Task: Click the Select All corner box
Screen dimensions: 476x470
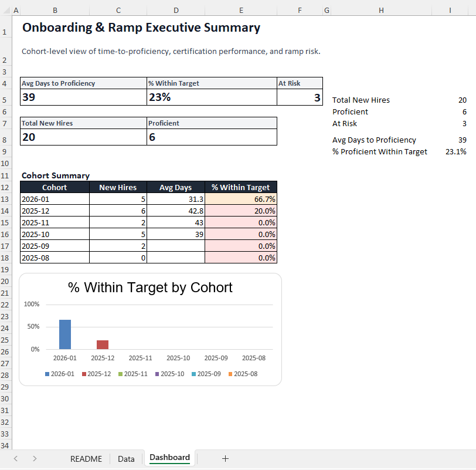Action: (x=5, y=10)
